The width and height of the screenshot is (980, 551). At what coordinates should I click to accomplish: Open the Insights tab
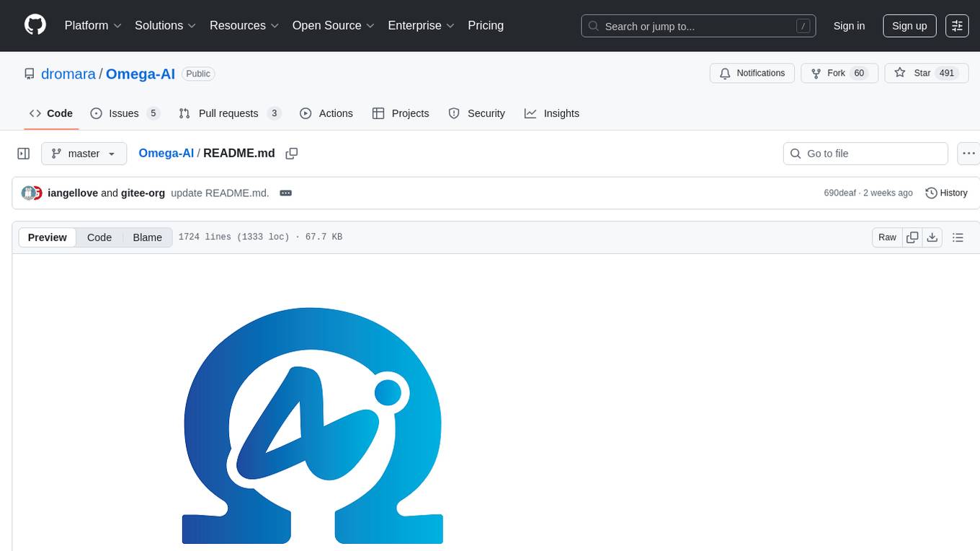point(552,113)
